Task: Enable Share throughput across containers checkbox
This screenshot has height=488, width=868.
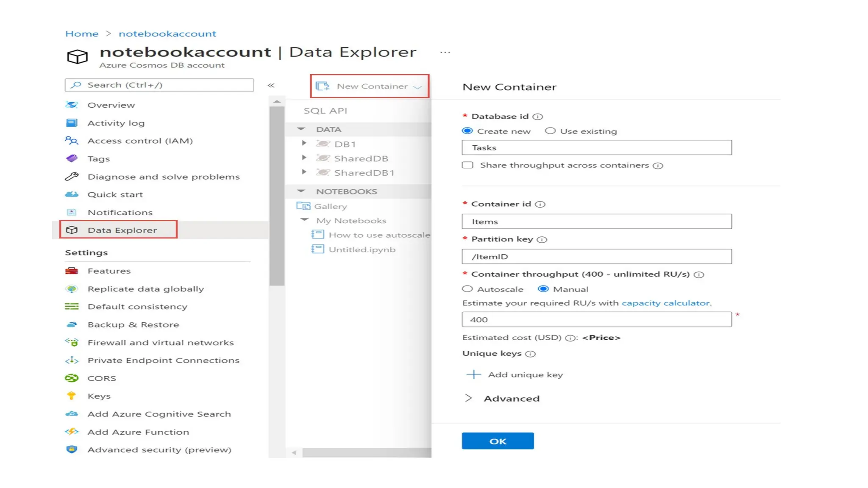Action: [467, 165]
